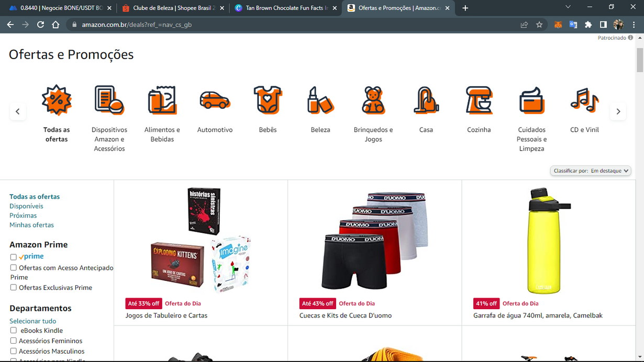Screen dimensions: 644x362
Task: Select the Casa vacuum cleaner icon
Action: 426,100
